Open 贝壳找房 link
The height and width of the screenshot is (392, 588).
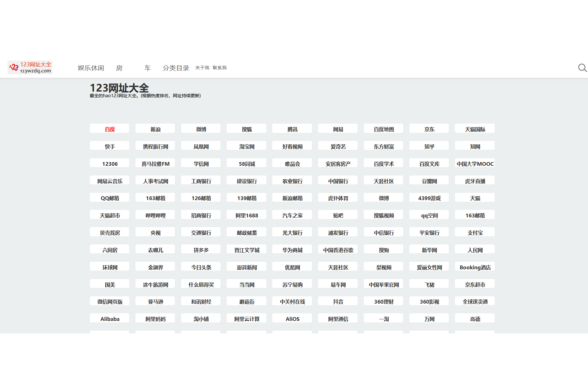[110, 232]
